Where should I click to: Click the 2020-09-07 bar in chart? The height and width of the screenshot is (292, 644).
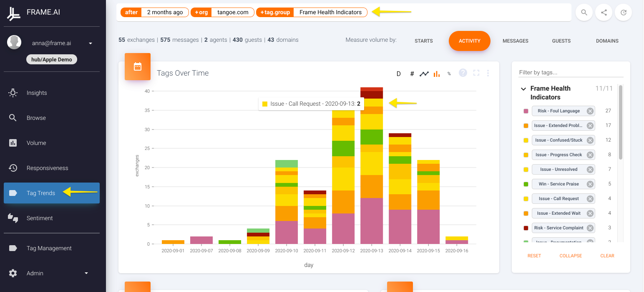point(201,240)
